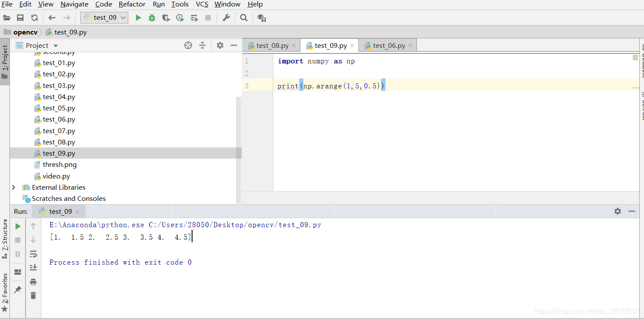The height and width of the screenshot is (319, 644).
Task: Hide the Project panel with minus icon
Action: [234, 45]
